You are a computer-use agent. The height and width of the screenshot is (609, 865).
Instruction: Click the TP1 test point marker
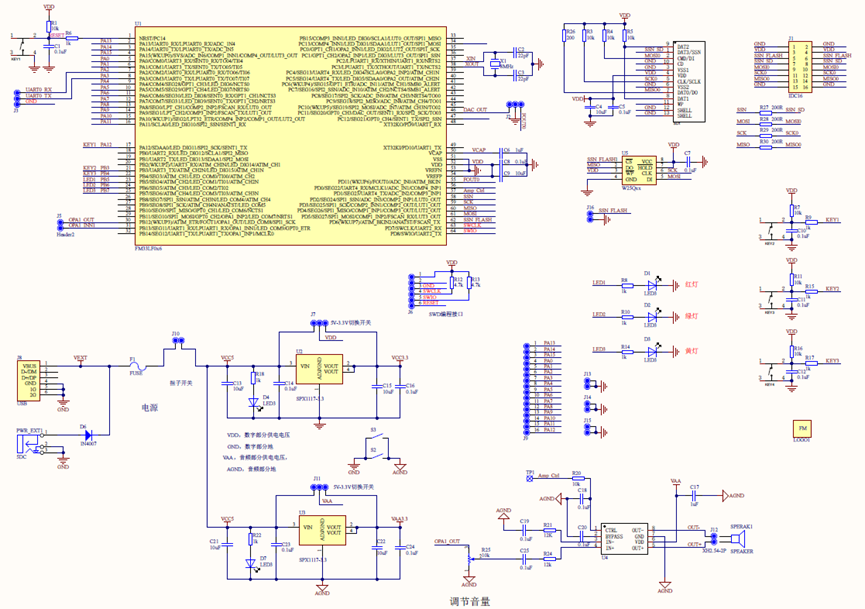click(529, 477)
